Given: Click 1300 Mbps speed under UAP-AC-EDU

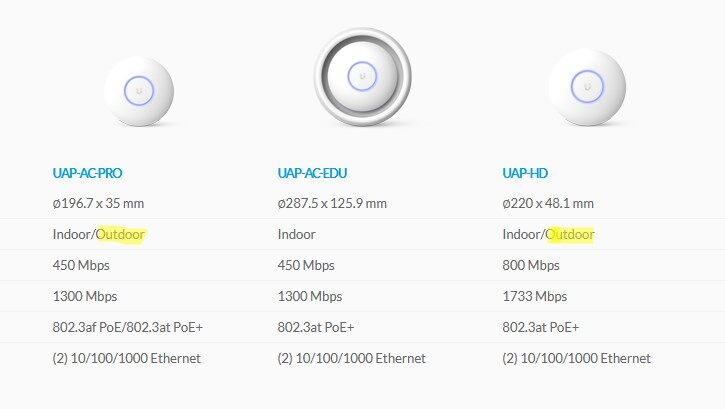Looking at the screenshot, I should pyautogui.click(x=310, y=296).
